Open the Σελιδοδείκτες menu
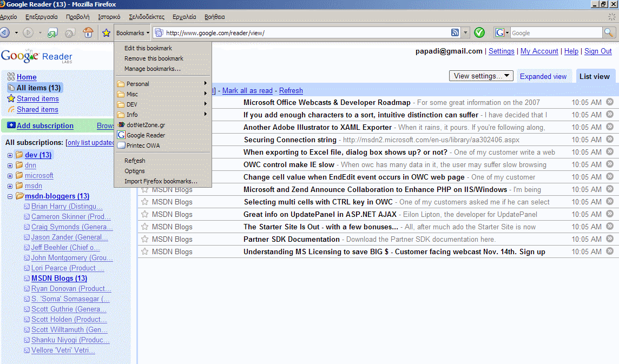The width and height of the screenshot is (619, 364). (147, 17)
